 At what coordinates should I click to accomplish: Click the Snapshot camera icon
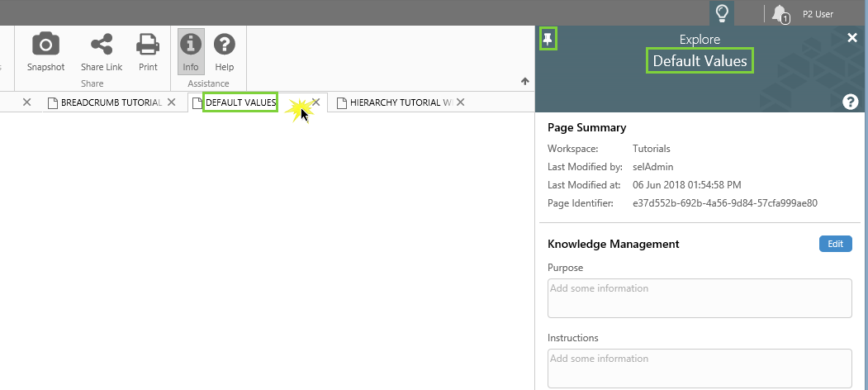tap(45, 45)
